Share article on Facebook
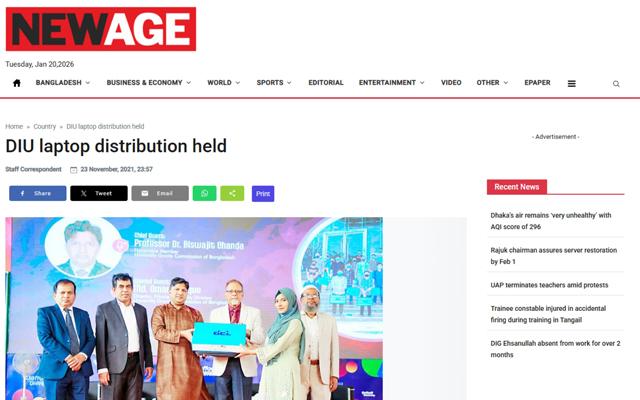Screen dimensions: 640x400 tap(38, 193)
